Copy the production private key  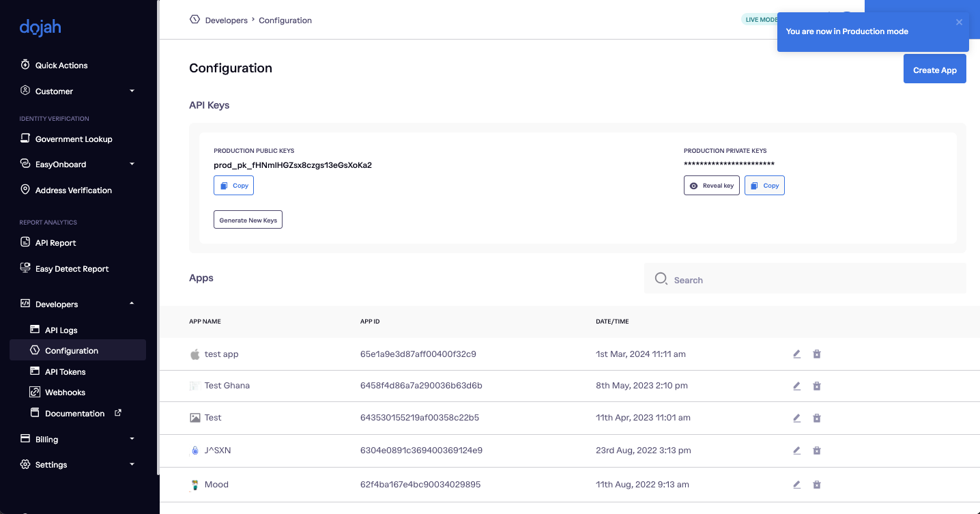point(764,186)
